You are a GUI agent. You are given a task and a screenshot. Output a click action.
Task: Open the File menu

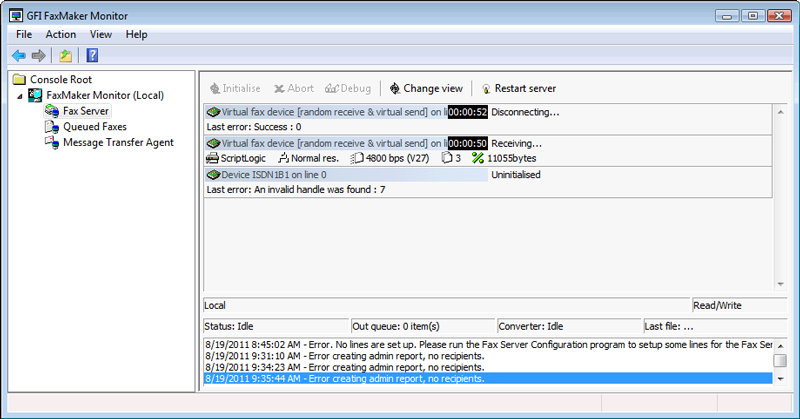pos(24,34)
